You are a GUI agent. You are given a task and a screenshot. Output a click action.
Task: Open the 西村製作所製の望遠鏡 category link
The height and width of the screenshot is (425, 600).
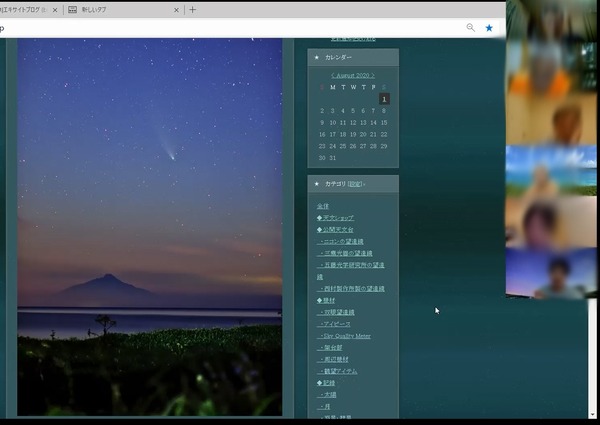click(x=351, y=288)
